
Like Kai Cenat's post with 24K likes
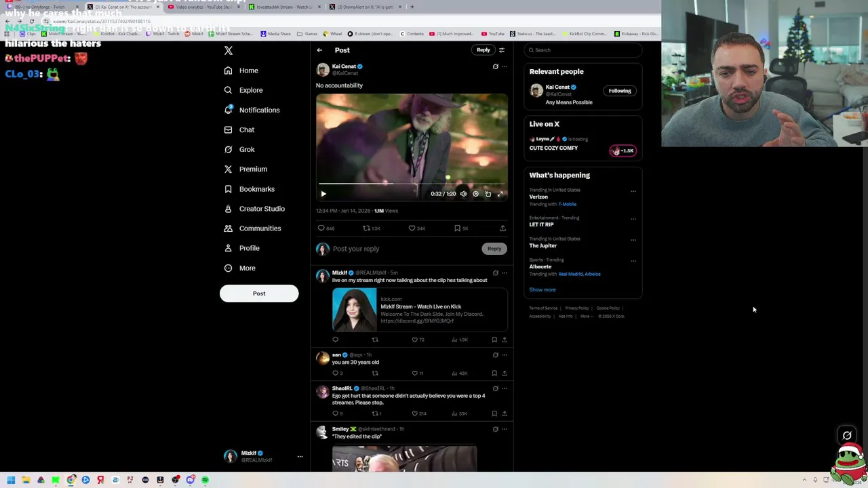(412, 228)
